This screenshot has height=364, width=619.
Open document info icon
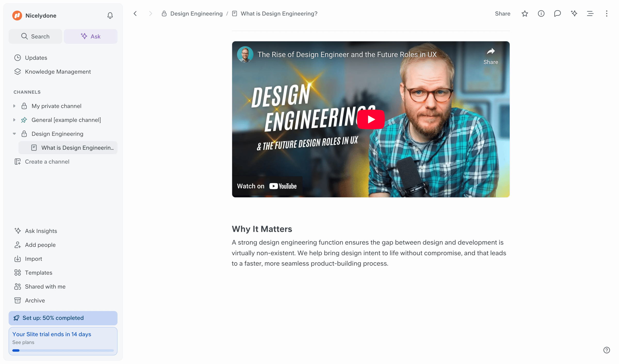click(x=541, y=14)
